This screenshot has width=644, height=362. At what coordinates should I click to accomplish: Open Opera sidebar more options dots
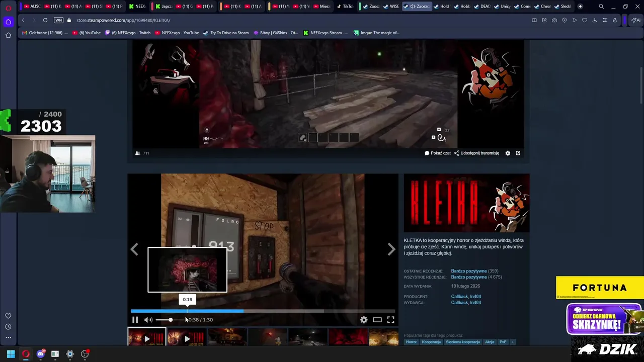click(x=8, y=337)
